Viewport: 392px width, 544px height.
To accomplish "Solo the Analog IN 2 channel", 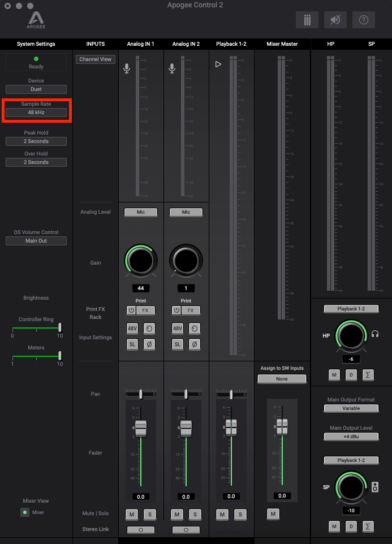I will [x=195, y=515].
